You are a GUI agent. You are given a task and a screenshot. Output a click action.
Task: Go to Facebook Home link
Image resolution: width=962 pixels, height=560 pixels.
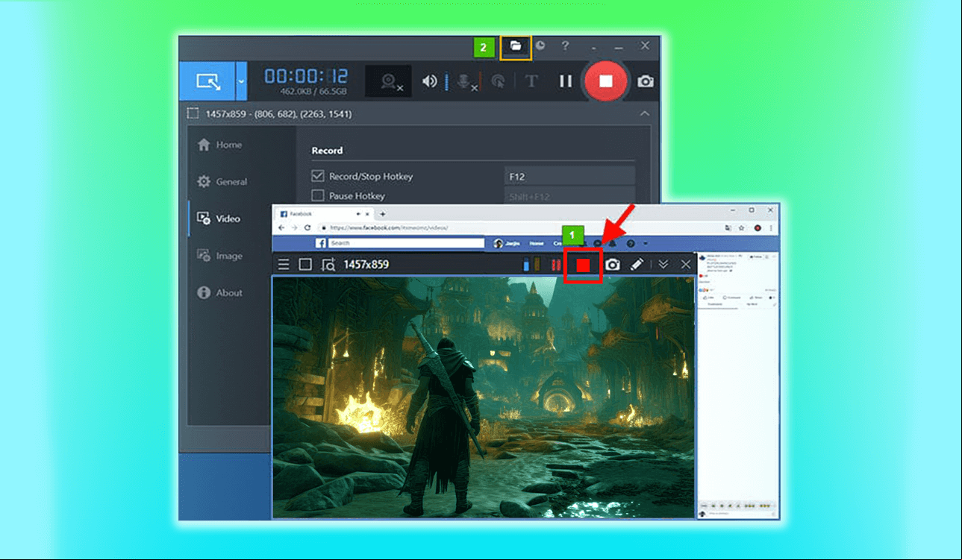(537, 243)
